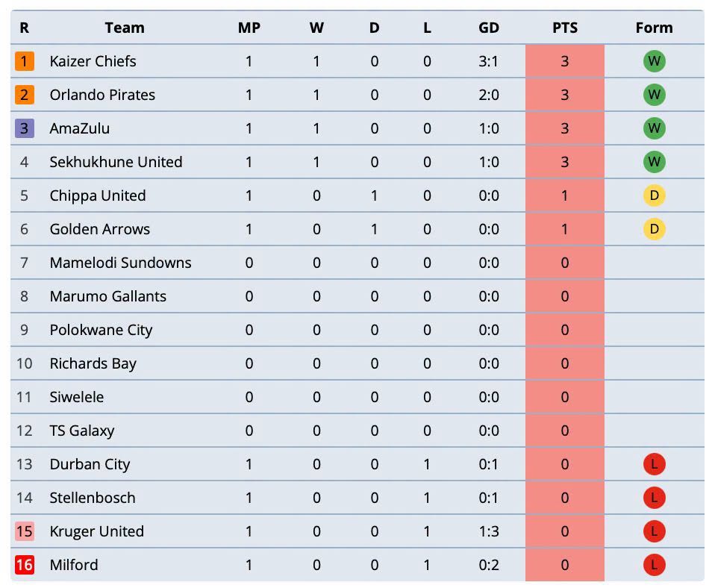This screenshot has height=588, width=715.
Task: Sort table by PTS column header
Action: [564, 28]
